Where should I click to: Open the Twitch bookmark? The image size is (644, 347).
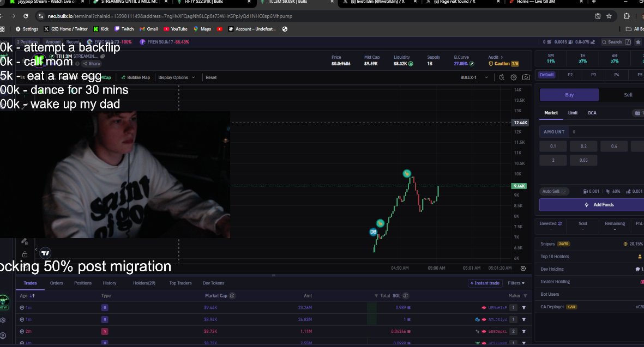(124, 29)
